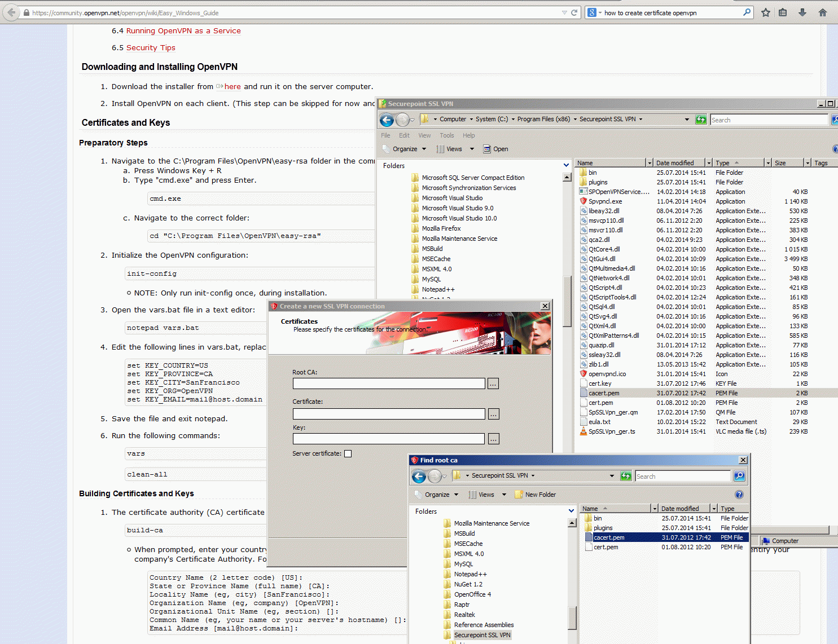Image resolution: width=838 pixels, height=644 pixels.
Task: Expand the Find root ca address dropdown
Action: pos(612,476)
